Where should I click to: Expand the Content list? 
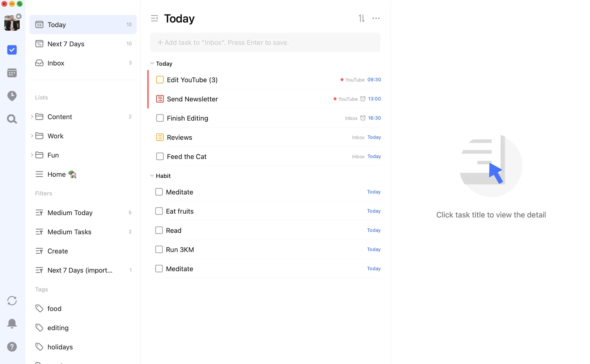tap(32, 117)
